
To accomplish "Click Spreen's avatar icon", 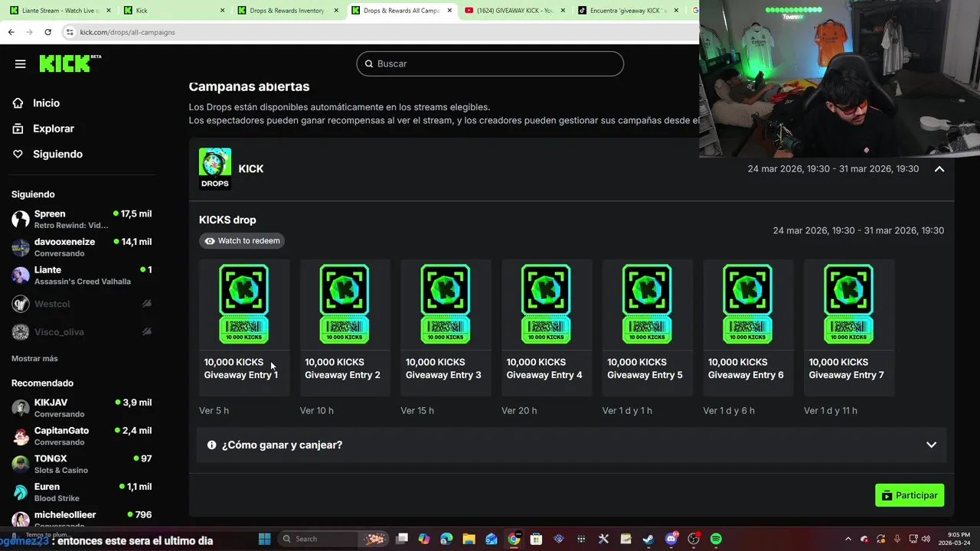I will tap(21, 220).
